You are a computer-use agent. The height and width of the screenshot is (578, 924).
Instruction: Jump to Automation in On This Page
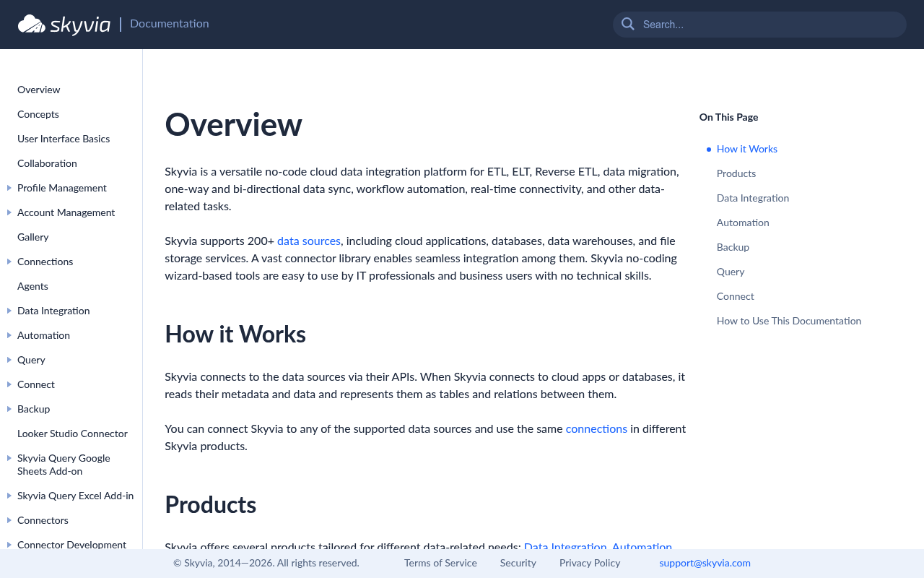(743, 223)
